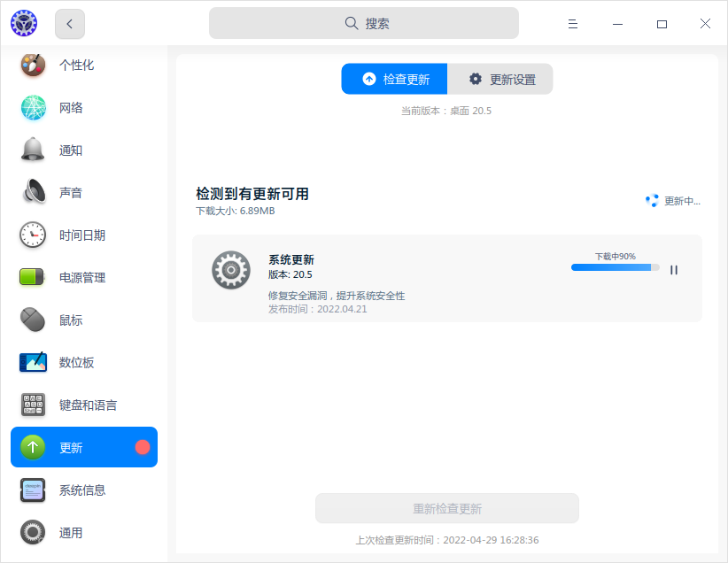
Task: Click the 重新检查更新 button
Action: coord(447,508)
